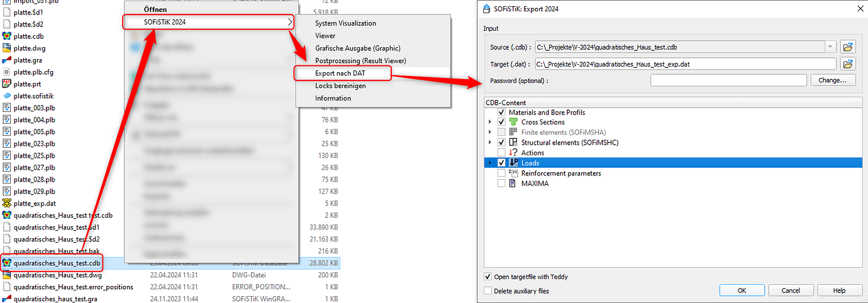868x303 pixels.
Task: Click the quadratisches_Haus_test.$d1 file icon
Action: point(7,227)
